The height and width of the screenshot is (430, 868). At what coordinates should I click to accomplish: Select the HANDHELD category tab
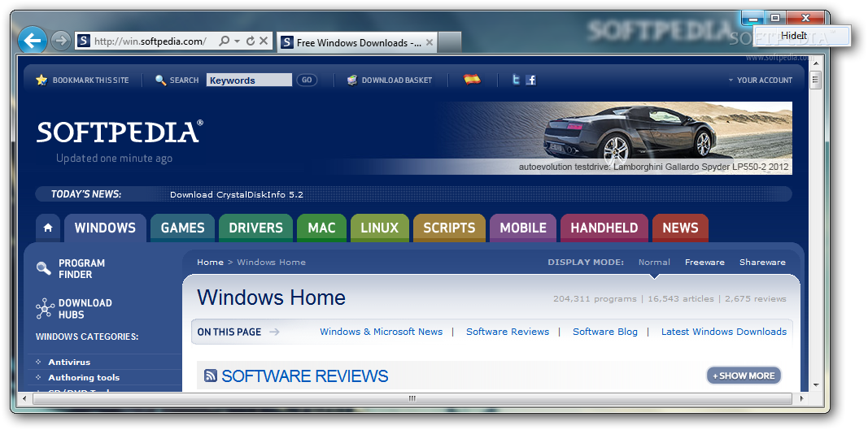(604, 228)
